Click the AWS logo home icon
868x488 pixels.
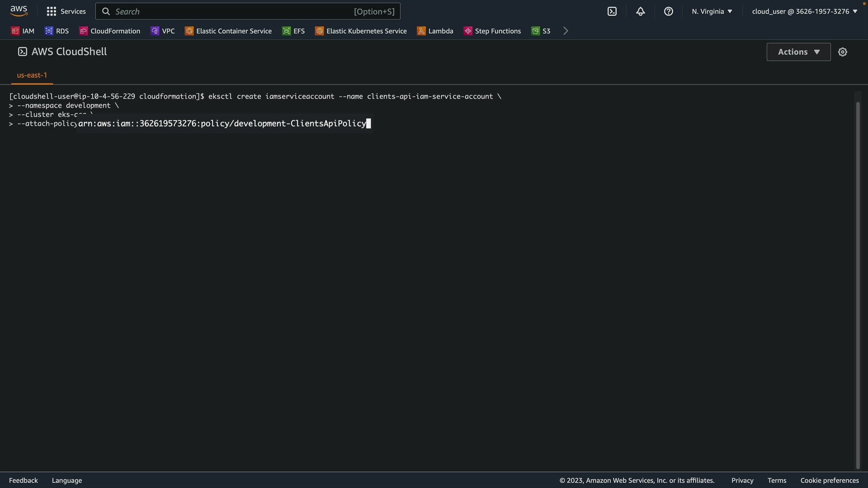[19, 11]
